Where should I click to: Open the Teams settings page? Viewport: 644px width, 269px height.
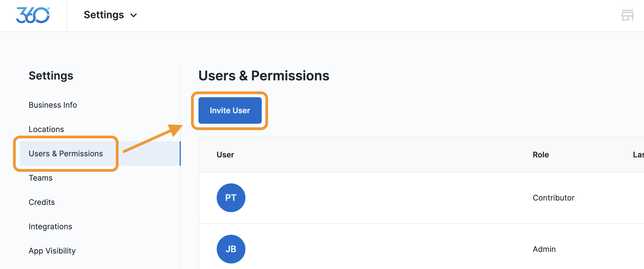41,178
